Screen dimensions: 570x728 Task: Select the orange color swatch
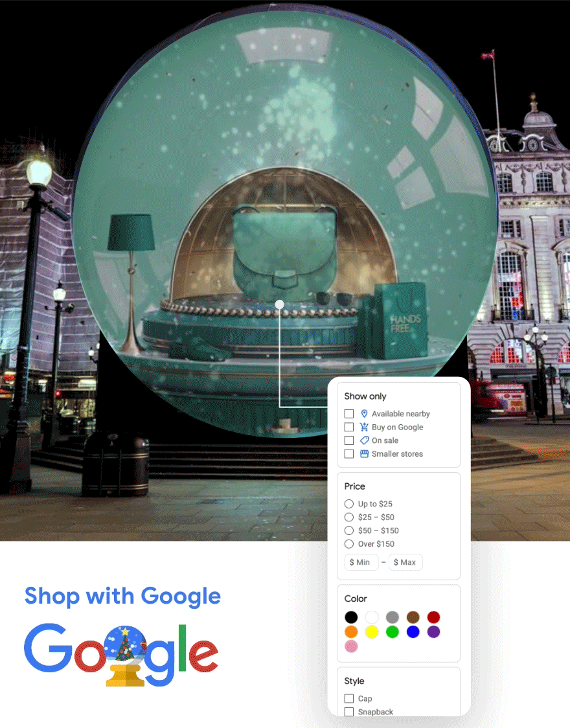351,632
